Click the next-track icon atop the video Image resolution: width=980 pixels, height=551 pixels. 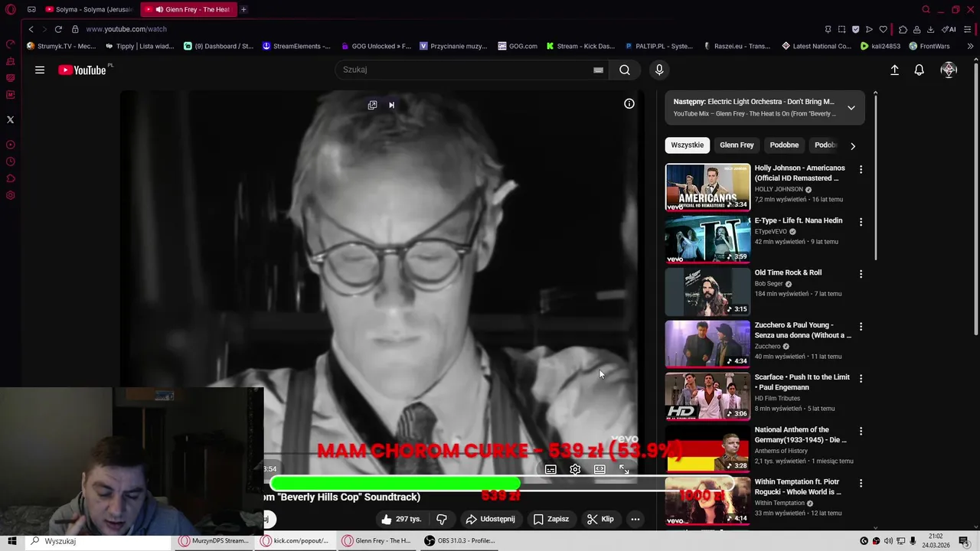[391, 105]
